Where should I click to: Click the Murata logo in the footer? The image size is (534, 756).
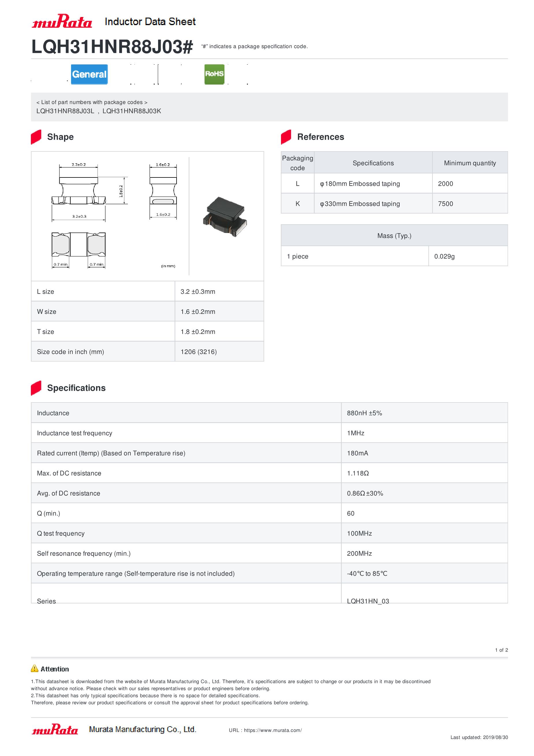pyautogui.click(x=55, y=729)
